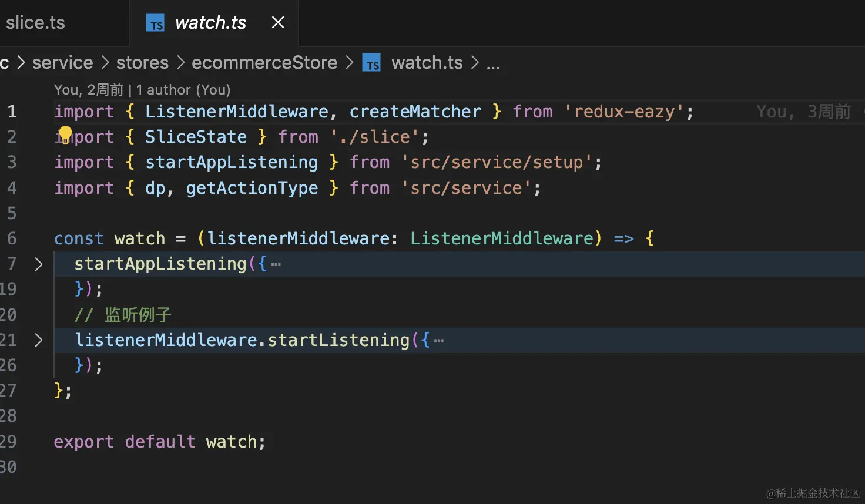Click the ellipsis after startListening({
Viewport: 865px width, 504px height.
click(438, 340)
